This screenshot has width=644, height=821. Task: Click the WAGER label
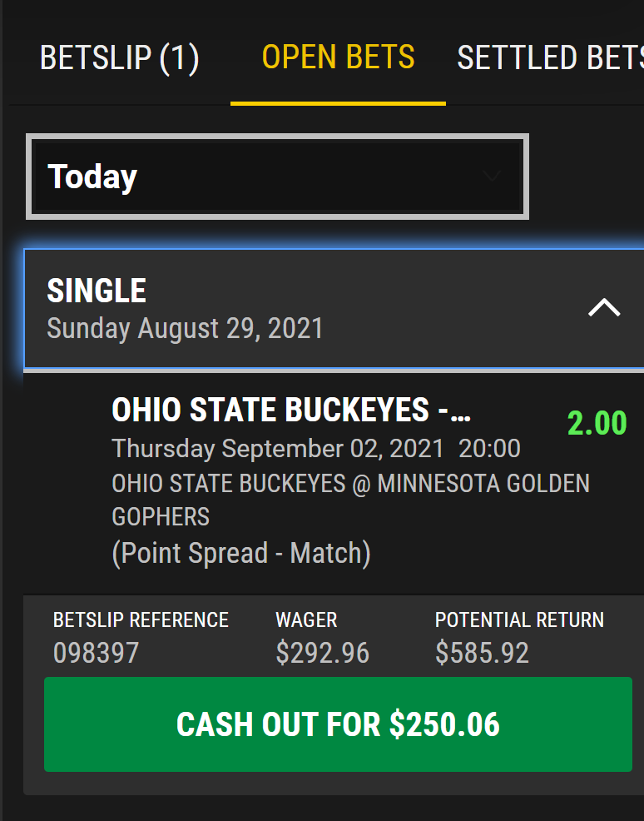click(306, 620)
